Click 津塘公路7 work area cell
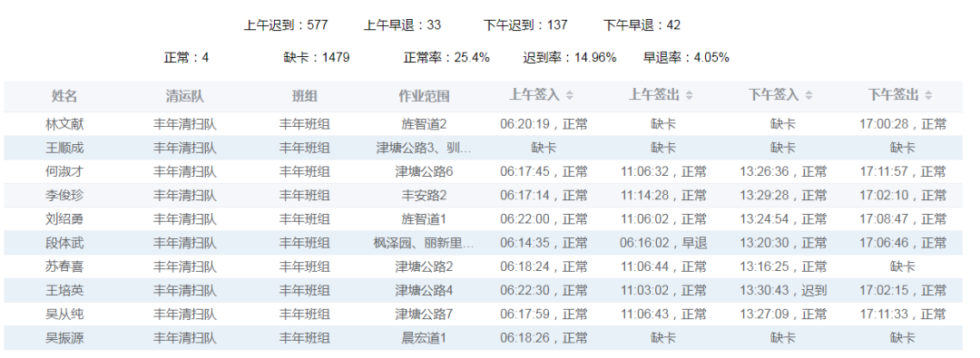Screen dimensions: 980x358 pos(425,314)
